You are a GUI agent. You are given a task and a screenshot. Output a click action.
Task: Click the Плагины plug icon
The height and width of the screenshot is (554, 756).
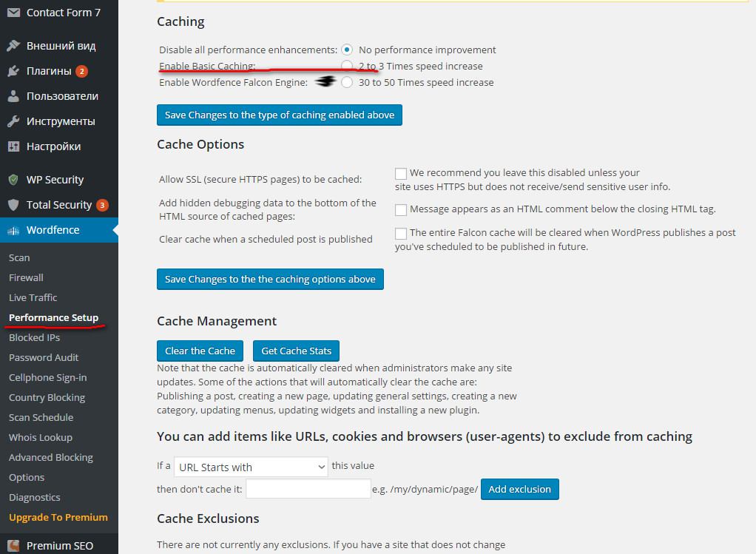click(x=13, y=71)
